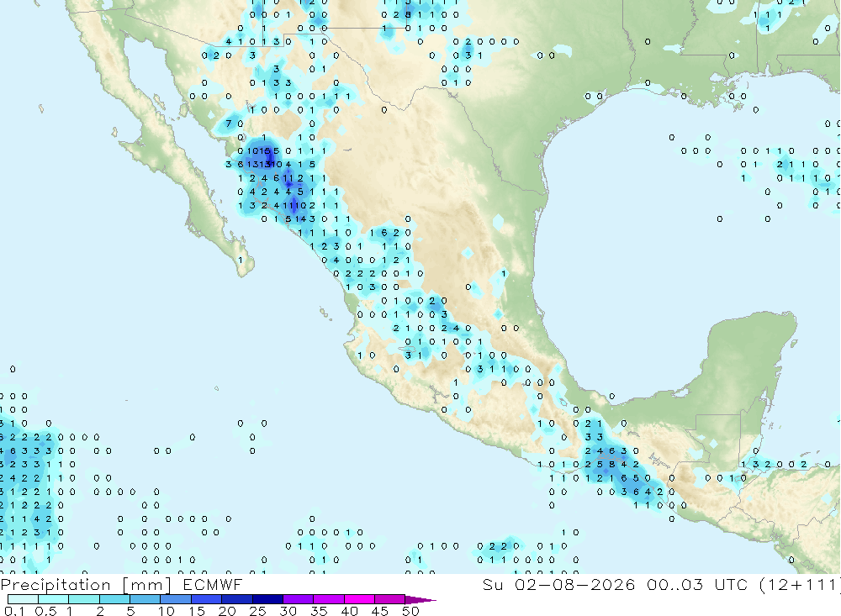Image resolution: width=841 pixels, height=616 pixels.
Task: Select the 20–25 mm legend color swatch
Action: coord(237,599)
